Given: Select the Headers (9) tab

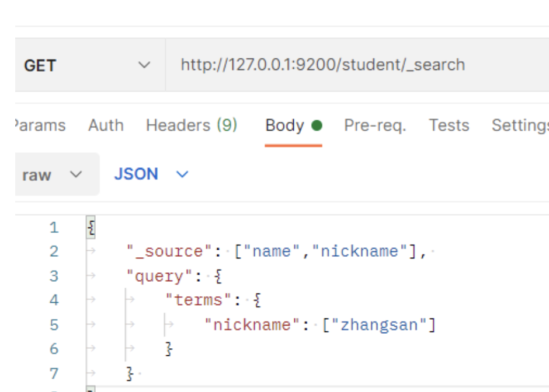Looking at the screenshot, I should tap(192, 125).
